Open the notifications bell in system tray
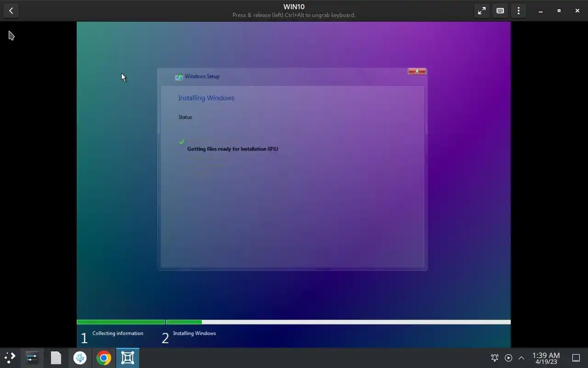The width and height of the screenshot is (588, 368). [495, 358]
